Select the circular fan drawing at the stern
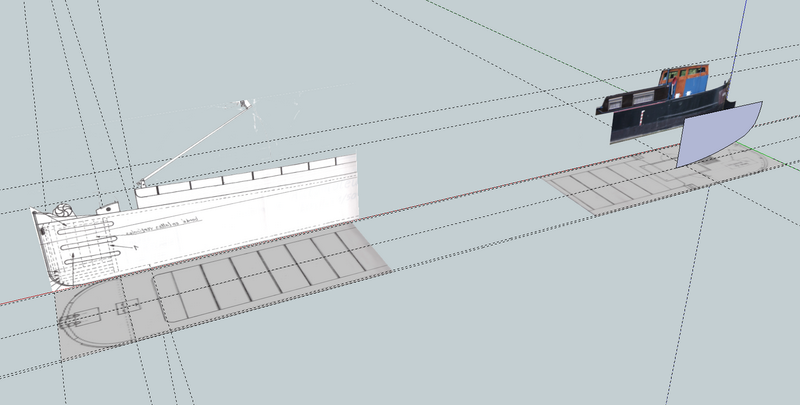 [64, 212]
